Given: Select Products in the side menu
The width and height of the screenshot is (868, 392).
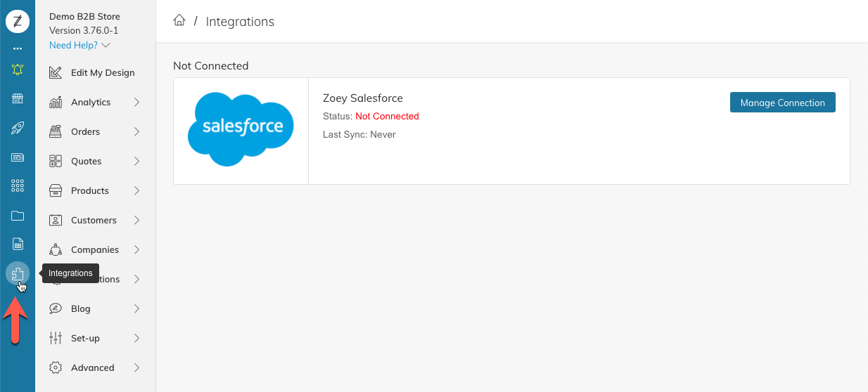Looking at the screenshot, I should pos(90,190).
